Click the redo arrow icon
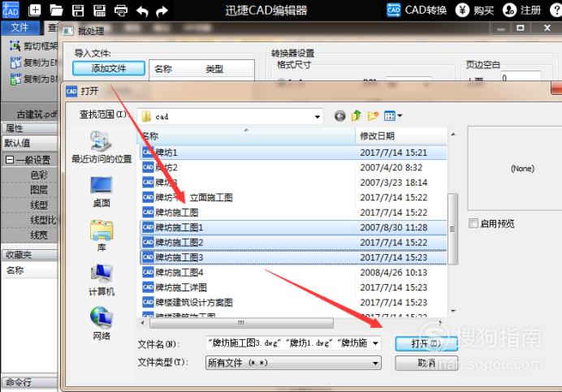Image resolution: width=562 pixels, height=392 pixels. click(162, 11)
